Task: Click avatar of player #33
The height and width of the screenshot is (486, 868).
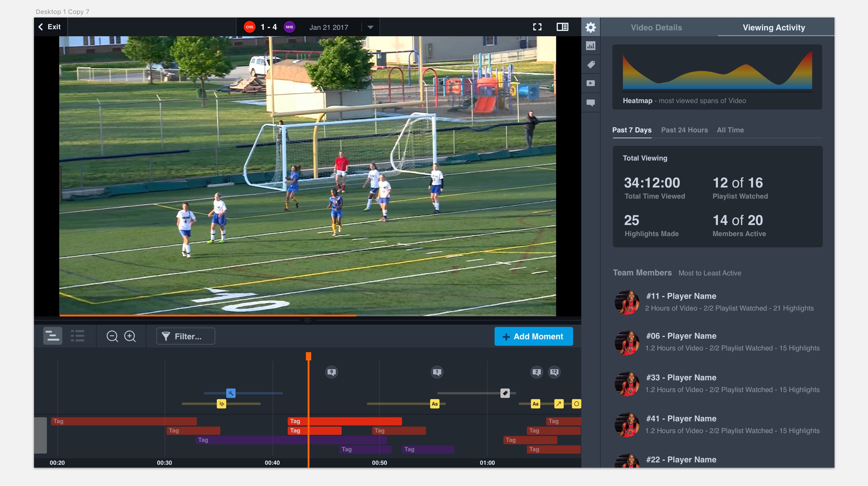Action: (x=627, y=384)
